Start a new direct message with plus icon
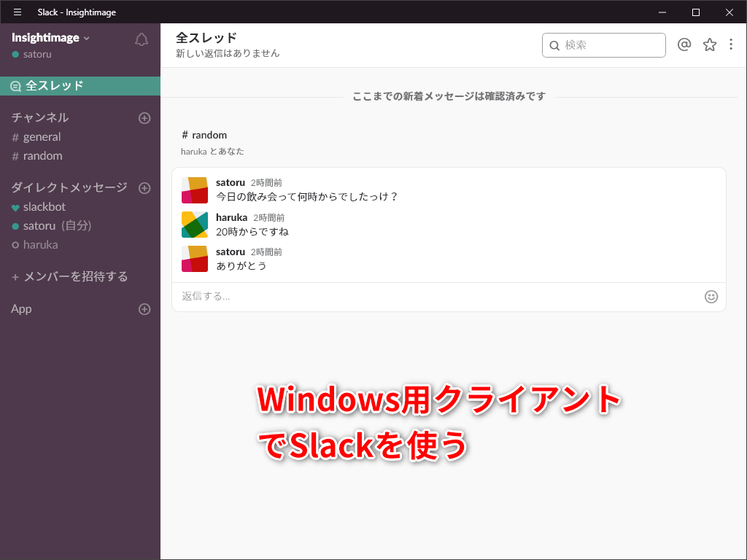Viewport: 747px width, 560px height. pyautogui.click(x=144, y=188)
